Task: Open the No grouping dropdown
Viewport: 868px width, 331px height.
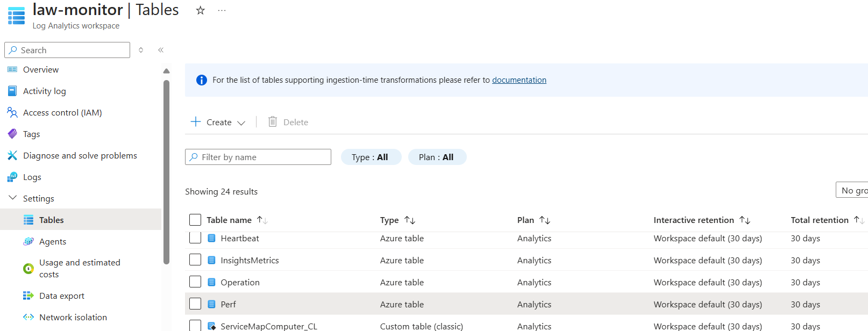Action: click(852, 190)
